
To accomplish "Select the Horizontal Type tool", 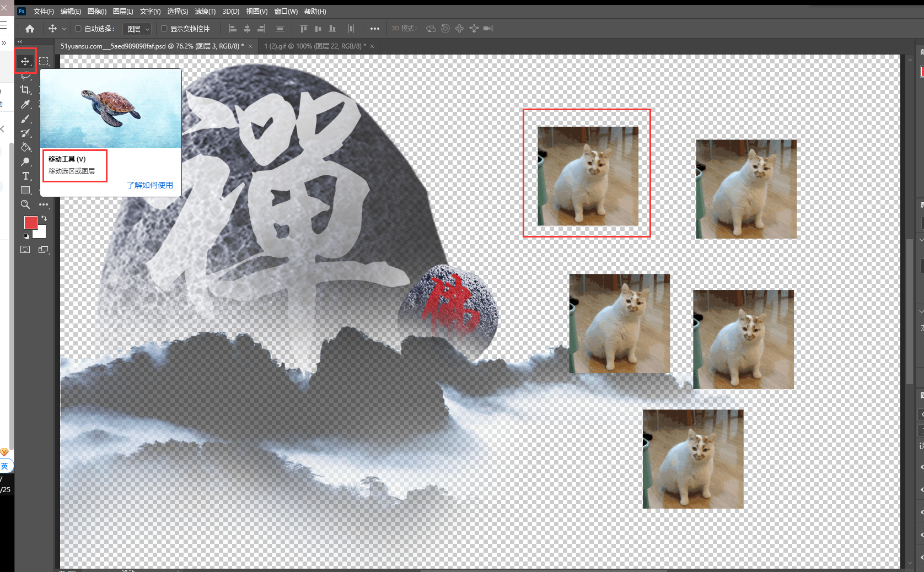I will pyautogui.click(x=25, y=176).
